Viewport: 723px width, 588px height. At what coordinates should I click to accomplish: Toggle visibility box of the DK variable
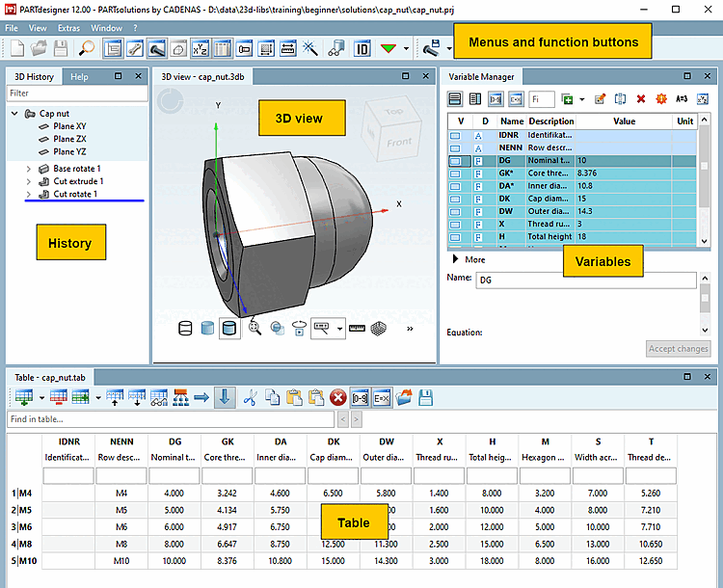click(456, 199)
